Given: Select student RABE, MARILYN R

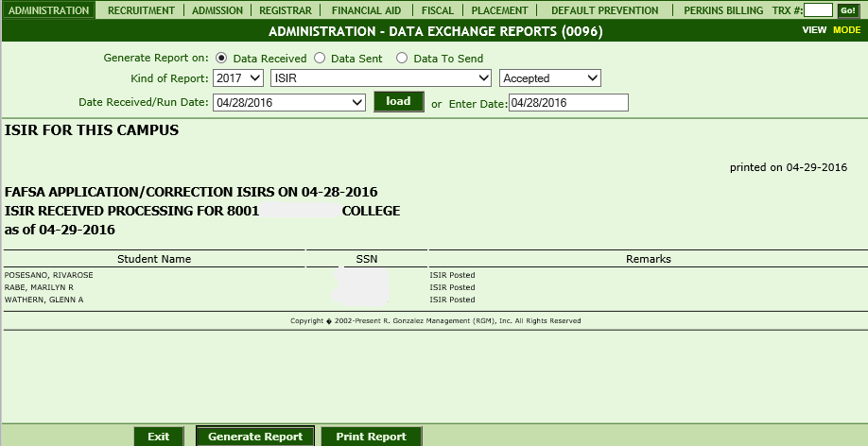Looking at the screenshot, I should [39, 287].
